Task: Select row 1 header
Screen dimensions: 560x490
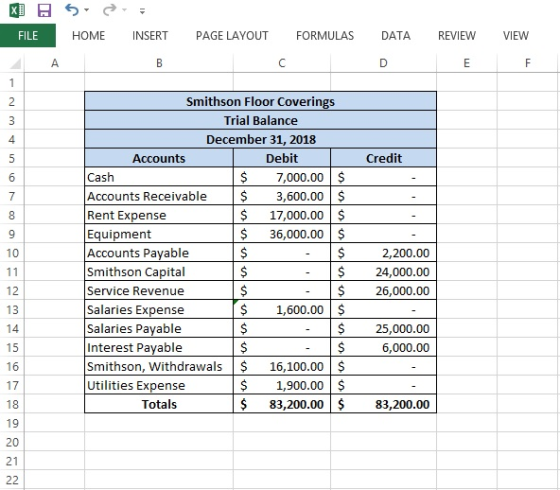Action: coord(12,82)
